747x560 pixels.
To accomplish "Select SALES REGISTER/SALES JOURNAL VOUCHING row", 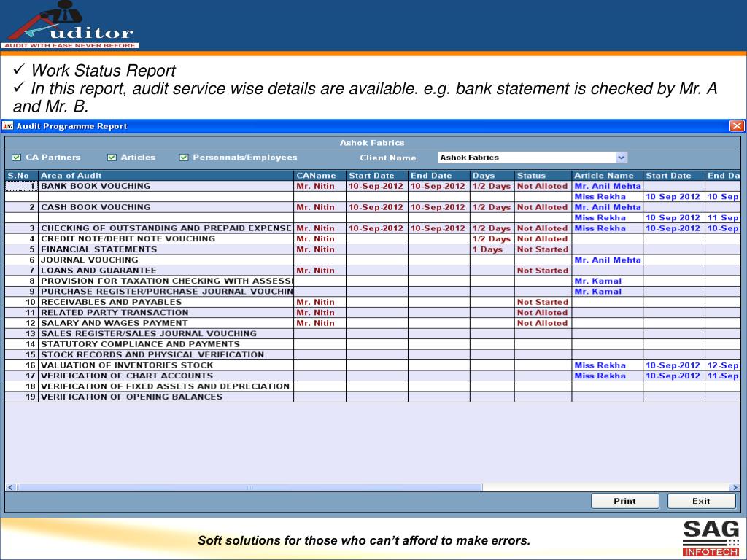I will click(373, 333).
